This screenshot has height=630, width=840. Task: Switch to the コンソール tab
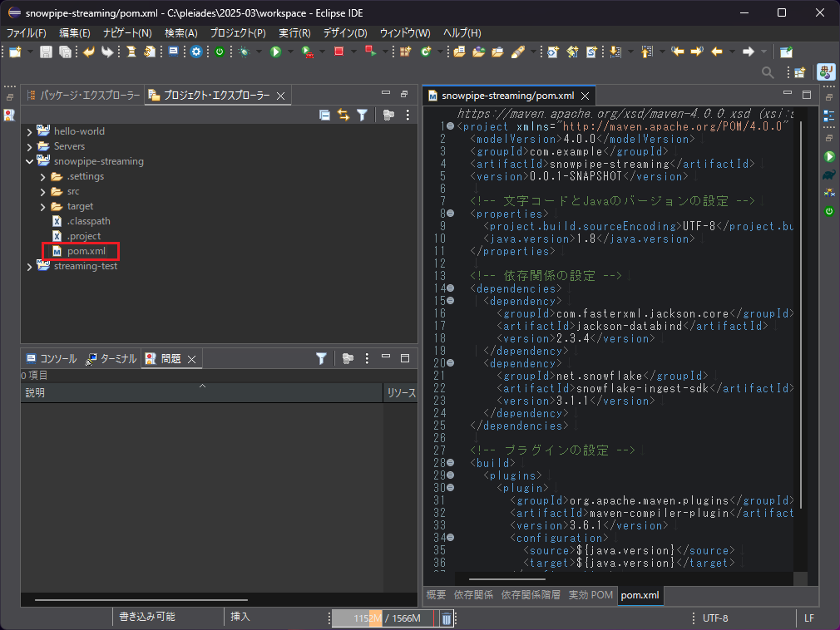coord(52,358)
